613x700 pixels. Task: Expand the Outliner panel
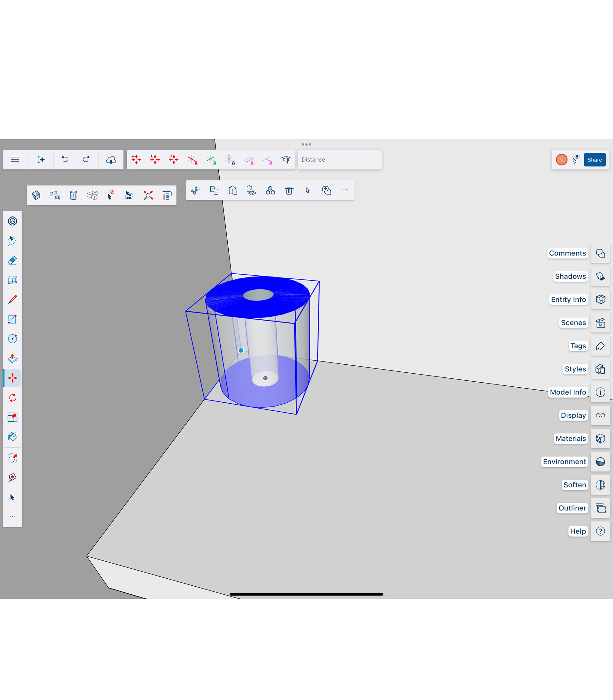point(600,508)
